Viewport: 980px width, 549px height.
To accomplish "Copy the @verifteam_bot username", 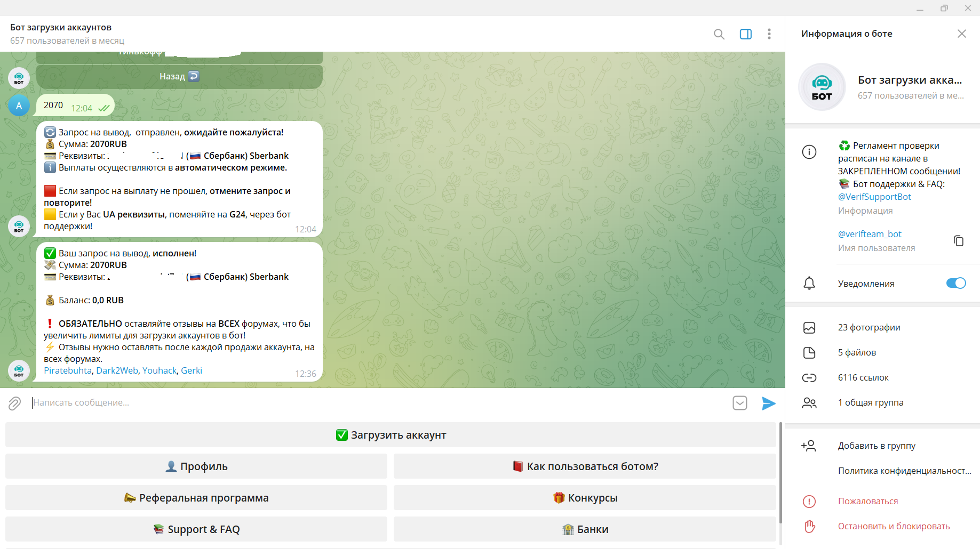I will coord(958,240).
